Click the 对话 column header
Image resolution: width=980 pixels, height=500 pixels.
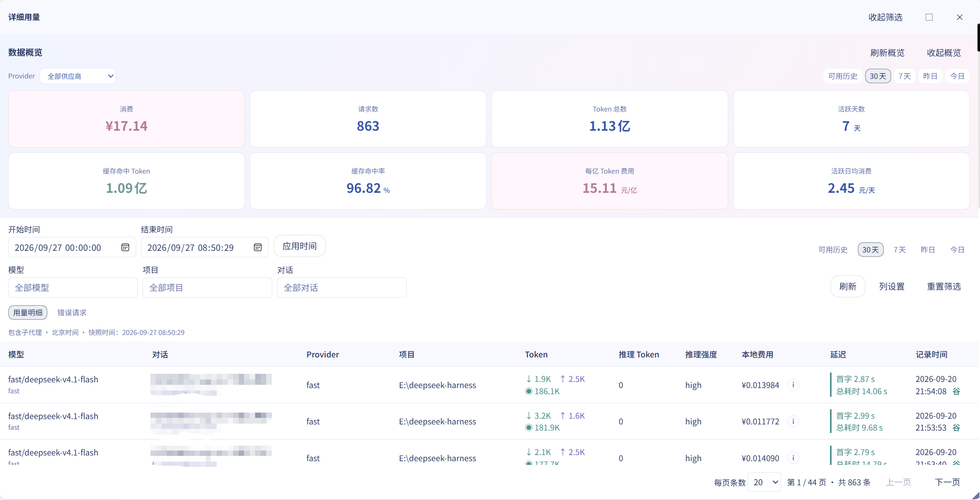tap(160, 355)
